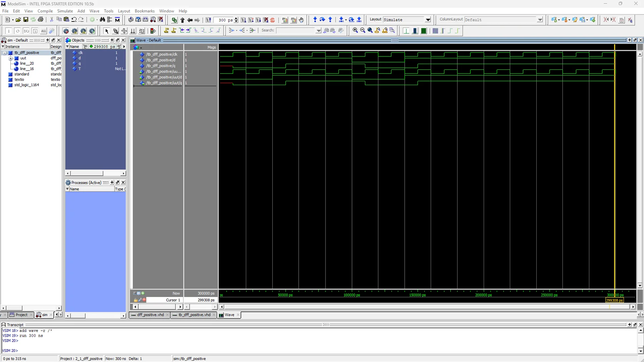This screenshot has height=362, width=644.
Task: Switch to the dff_positive.vhd tab
Action: (150, 315)
